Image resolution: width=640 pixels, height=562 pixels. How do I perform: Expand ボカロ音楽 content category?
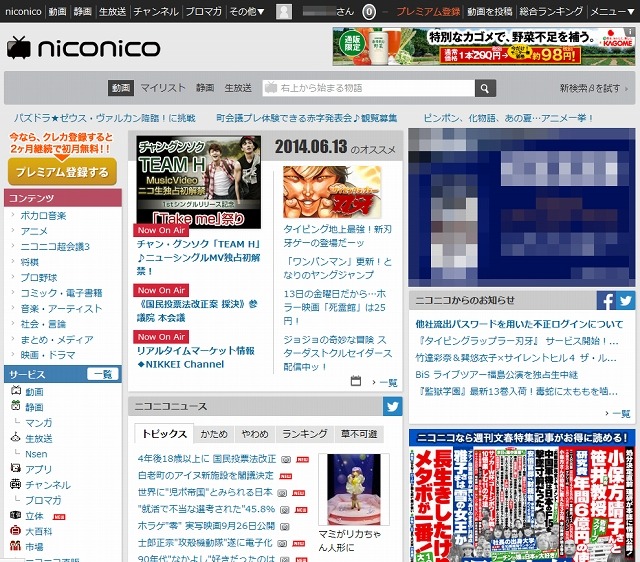pos(43,215)
